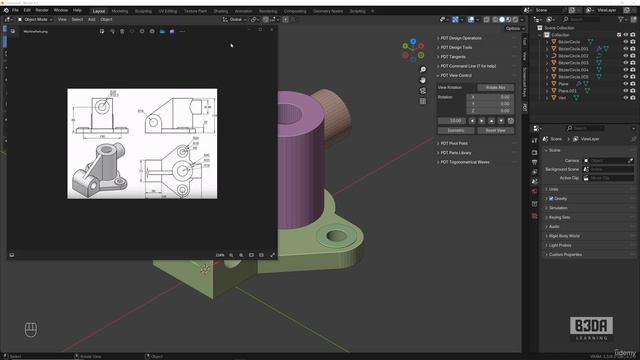Switch to UV Editing workspace tab

tap(168, 11)
